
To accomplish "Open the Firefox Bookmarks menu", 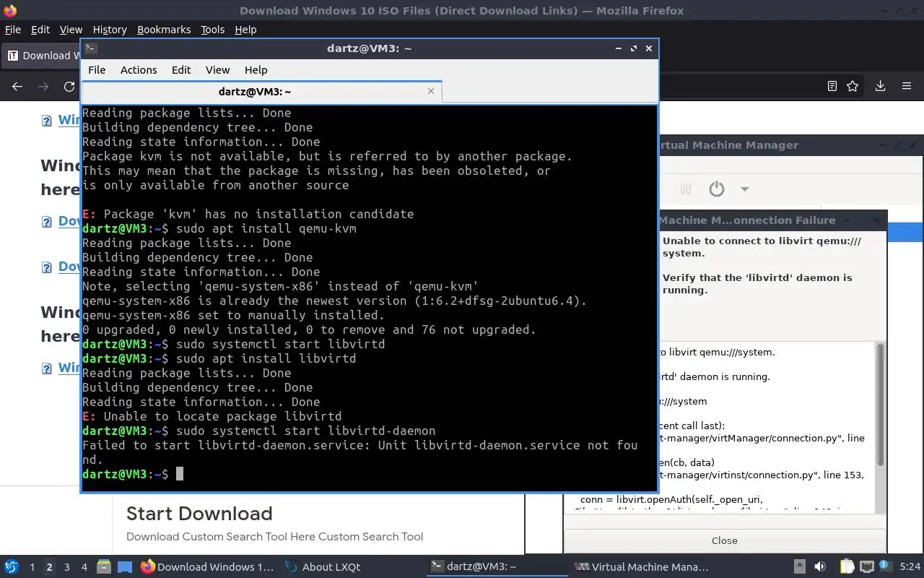I will pos(164,30).
